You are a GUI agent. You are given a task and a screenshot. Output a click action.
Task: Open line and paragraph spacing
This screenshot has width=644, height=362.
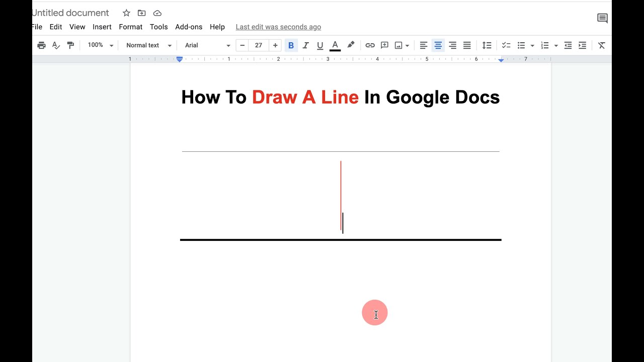(x=487, y=45)
